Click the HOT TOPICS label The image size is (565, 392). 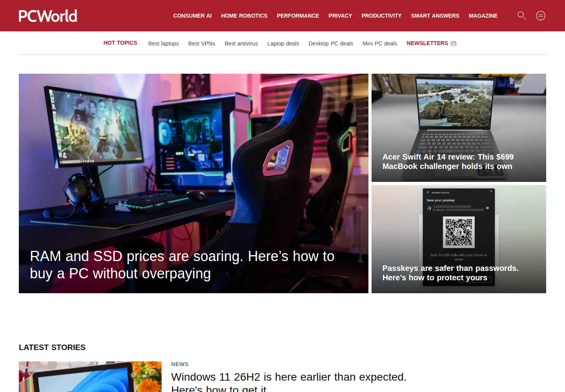pos(120,43)
